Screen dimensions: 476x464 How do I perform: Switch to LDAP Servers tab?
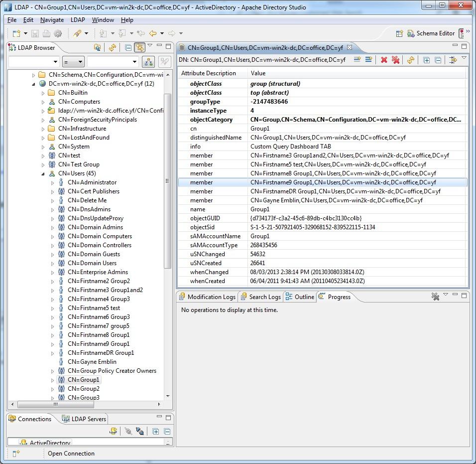[x=84, y=419]
